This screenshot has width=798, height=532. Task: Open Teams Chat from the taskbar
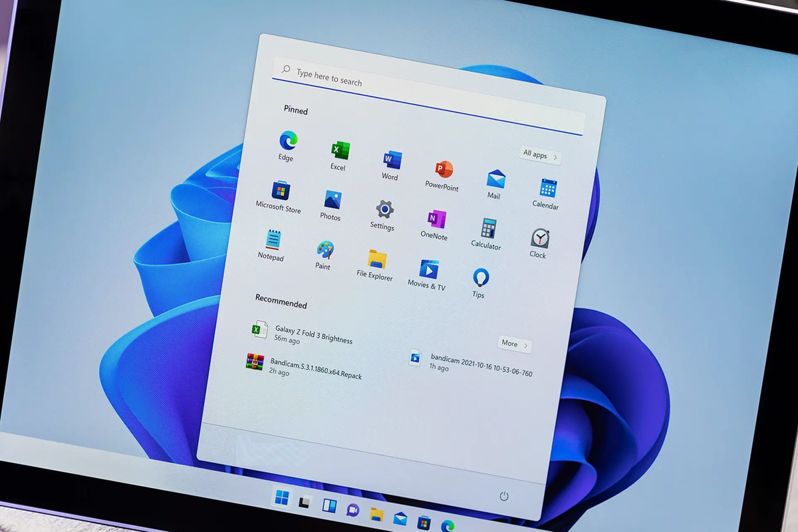click(x=352, y=510)
